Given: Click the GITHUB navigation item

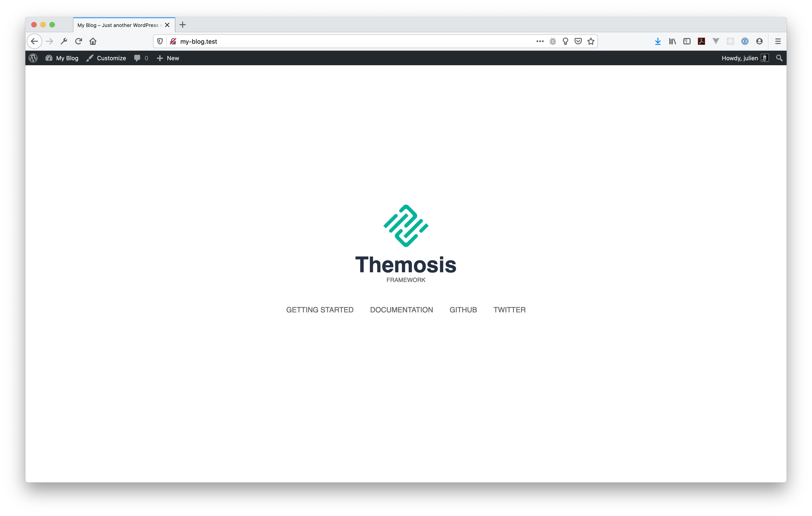Looking at the screenshot, I should click(463, 309).
